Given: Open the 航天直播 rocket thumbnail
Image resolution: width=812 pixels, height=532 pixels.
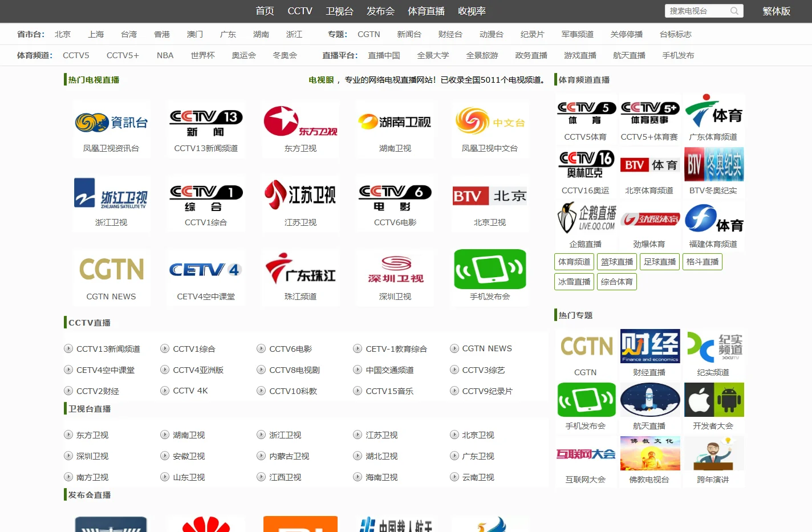Looking at the screenshot, I should [650, 400].
